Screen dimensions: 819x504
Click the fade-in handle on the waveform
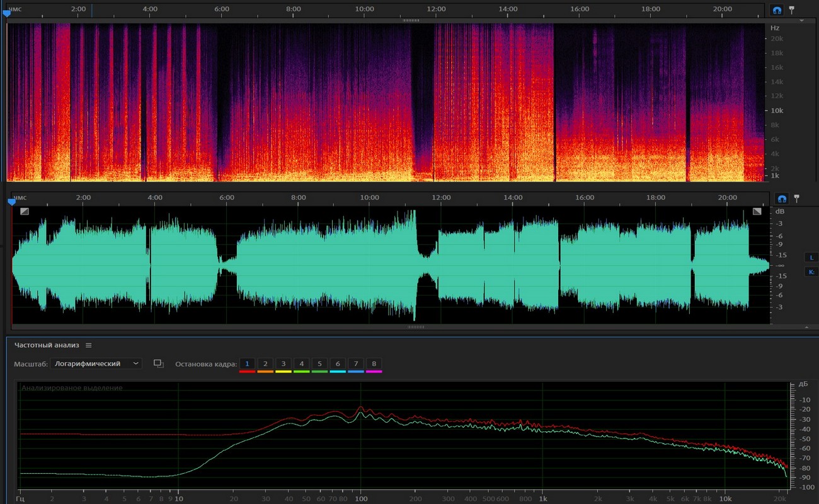click(x=24, y=212)
